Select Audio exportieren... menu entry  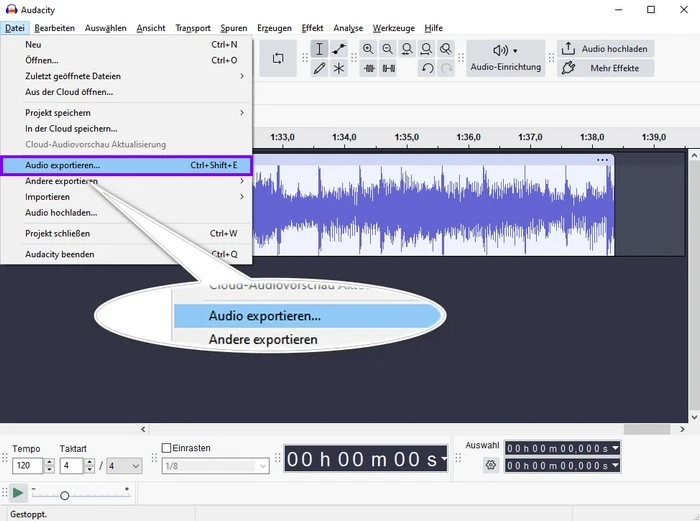[127, 165]
